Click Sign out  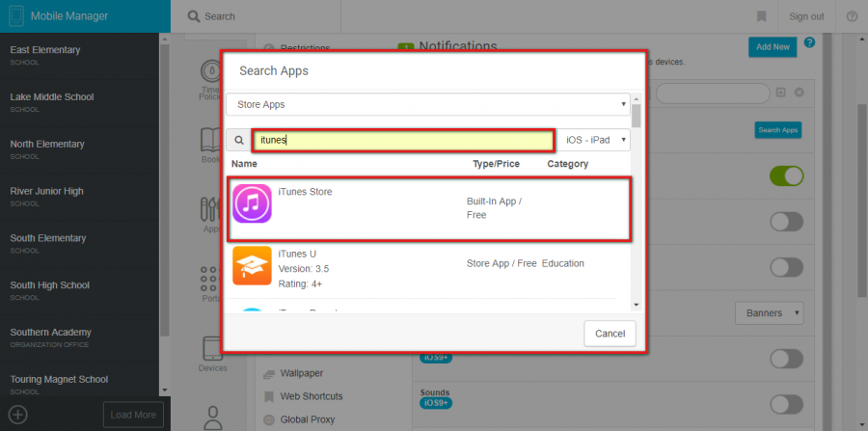click(x=806, y=16)
